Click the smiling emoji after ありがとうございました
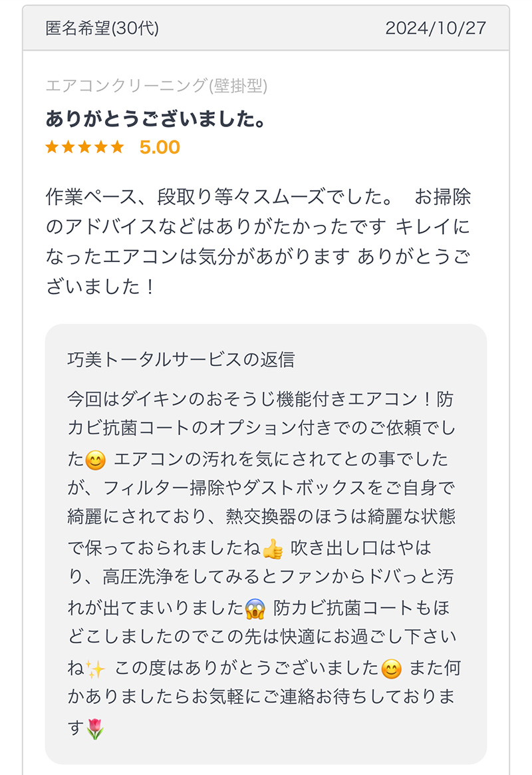532x775 pixels. 391,669
